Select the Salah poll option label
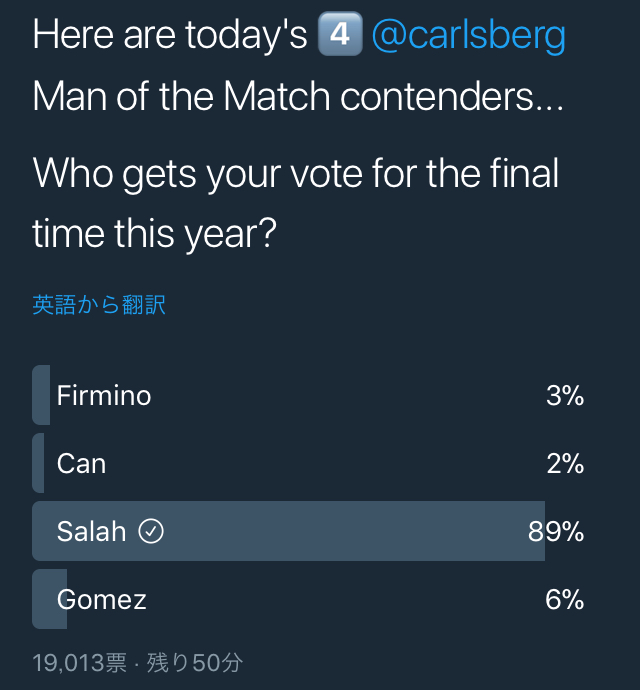Viewport: 640px width, 690px height. coord(92,531)
